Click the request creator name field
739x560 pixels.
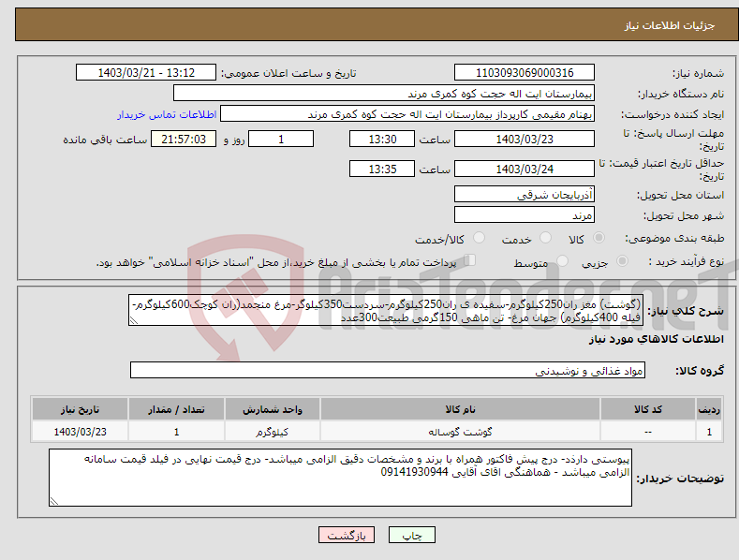tap(407, 114)
